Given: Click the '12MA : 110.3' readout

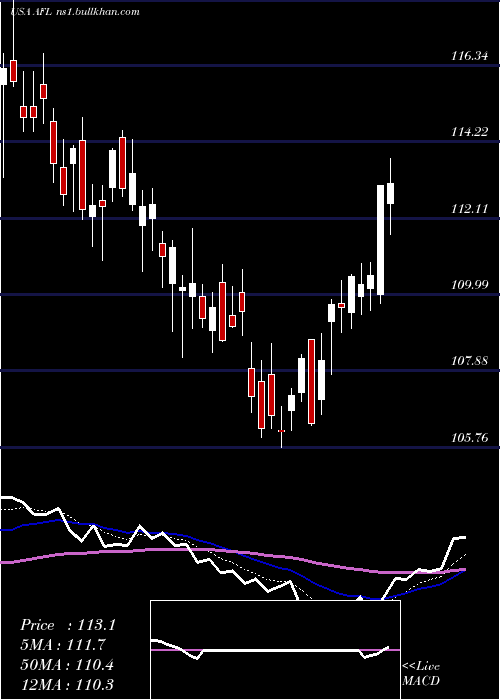Looking at the screenshot, I should 67,684.
